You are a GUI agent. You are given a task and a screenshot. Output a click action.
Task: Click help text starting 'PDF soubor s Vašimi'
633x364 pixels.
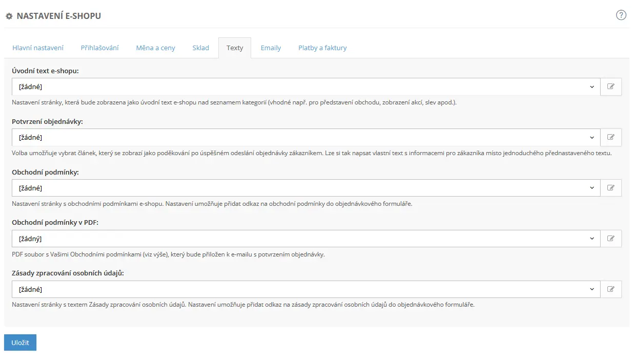point(168,254)
